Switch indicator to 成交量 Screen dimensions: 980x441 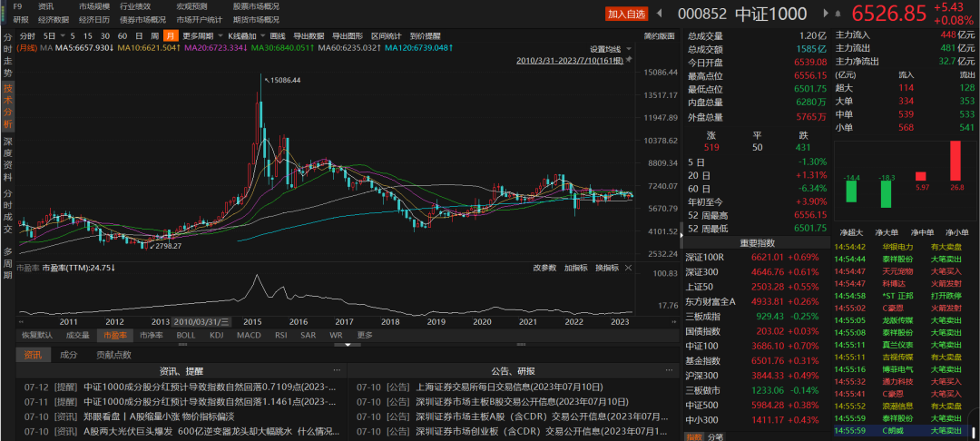tap(78, 336)
